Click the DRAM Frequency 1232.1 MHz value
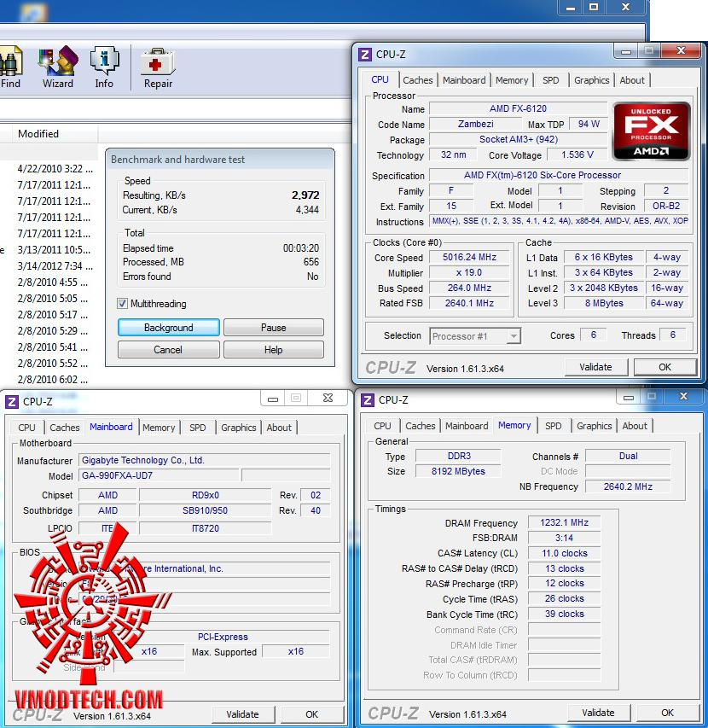This screenshot has width=708, height=728. [564, 523]
